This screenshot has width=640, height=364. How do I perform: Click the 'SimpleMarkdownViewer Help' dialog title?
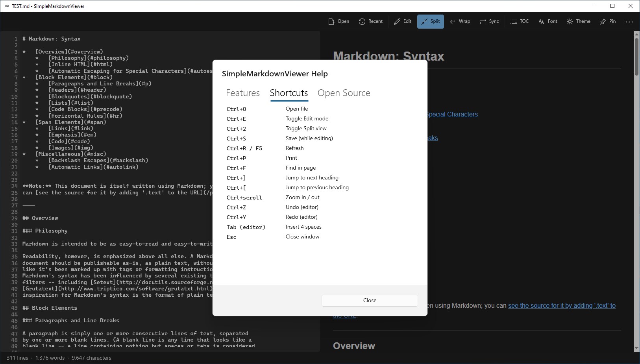(275, 74)
